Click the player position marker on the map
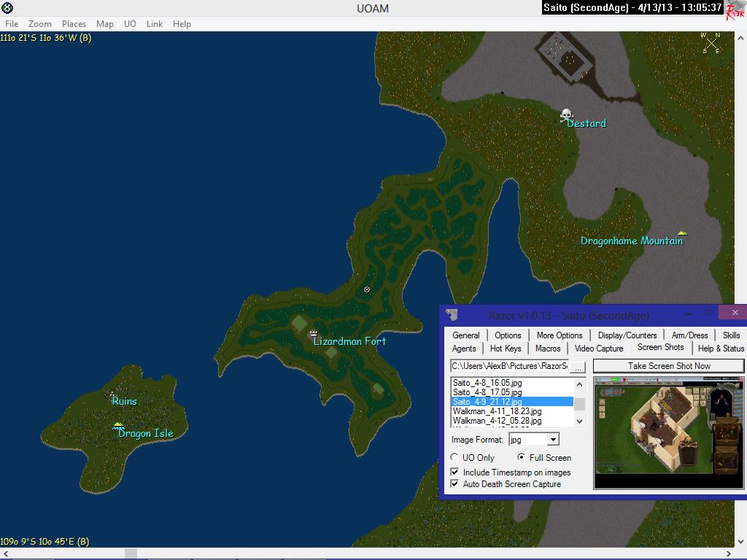Image resolution: width=747 pixels, height=560 pixels. (x=367, y=289)
